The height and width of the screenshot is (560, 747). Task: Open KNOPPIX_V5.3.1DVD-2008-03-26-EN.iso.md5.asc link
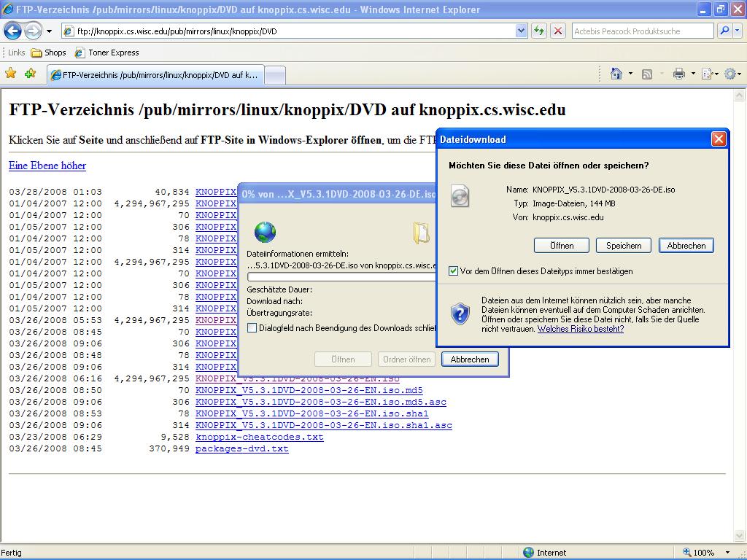click(321, 402)
